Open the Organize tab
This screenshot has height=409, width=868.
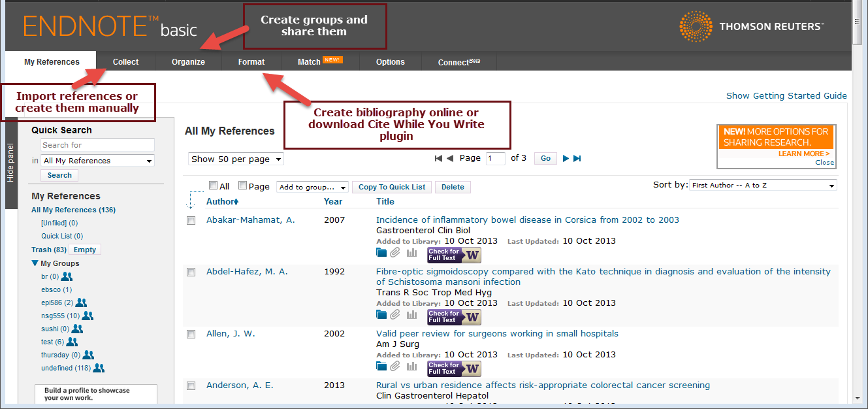coord(188,62)
